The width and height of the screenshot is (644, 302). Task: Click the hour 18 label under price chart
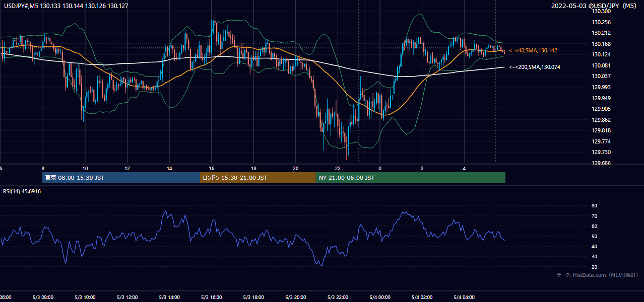click(254, 169)
